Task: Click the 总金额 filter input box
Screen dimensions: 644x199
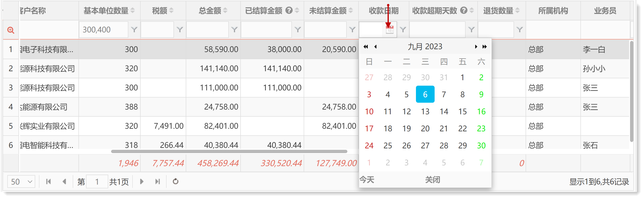Action: pos(207,30)
